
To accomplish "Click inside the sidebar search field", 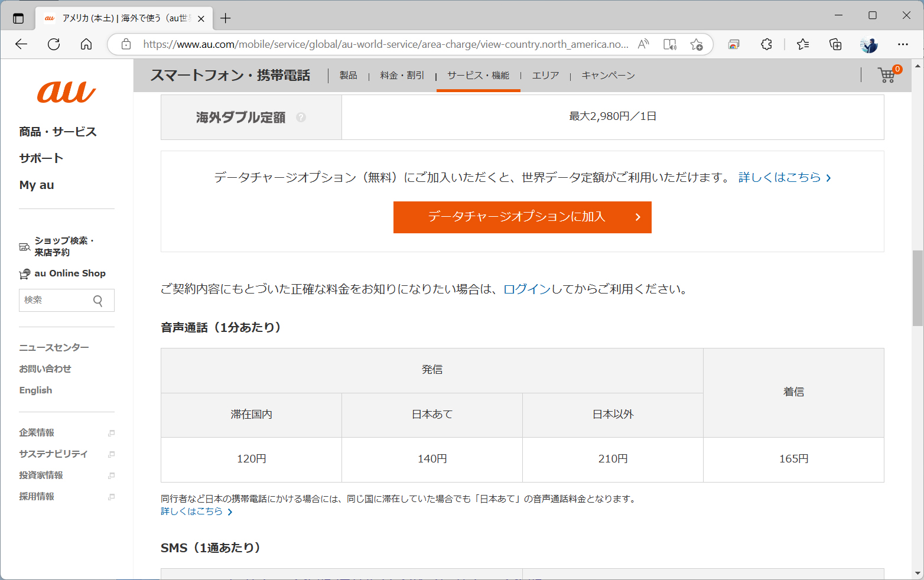I will coord(53,300).
